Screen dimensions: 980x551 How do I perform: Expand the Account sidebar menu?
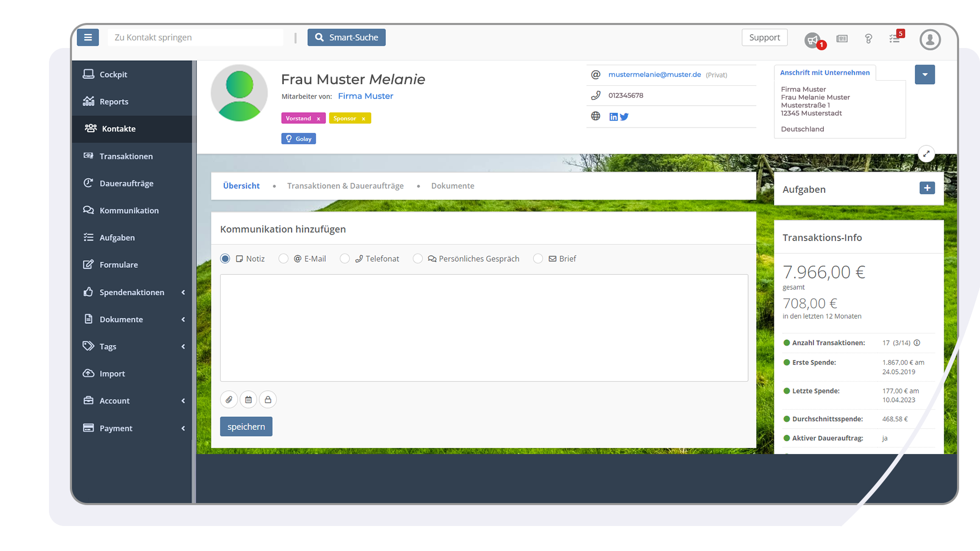(x=115, y=400)
